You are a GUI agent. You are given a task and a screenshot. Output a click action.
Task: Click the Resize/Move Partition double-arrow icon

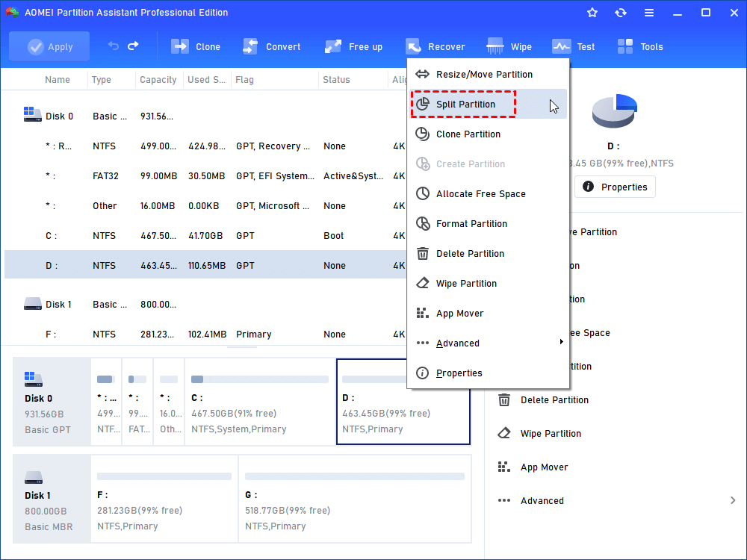(x=423, y=74)
